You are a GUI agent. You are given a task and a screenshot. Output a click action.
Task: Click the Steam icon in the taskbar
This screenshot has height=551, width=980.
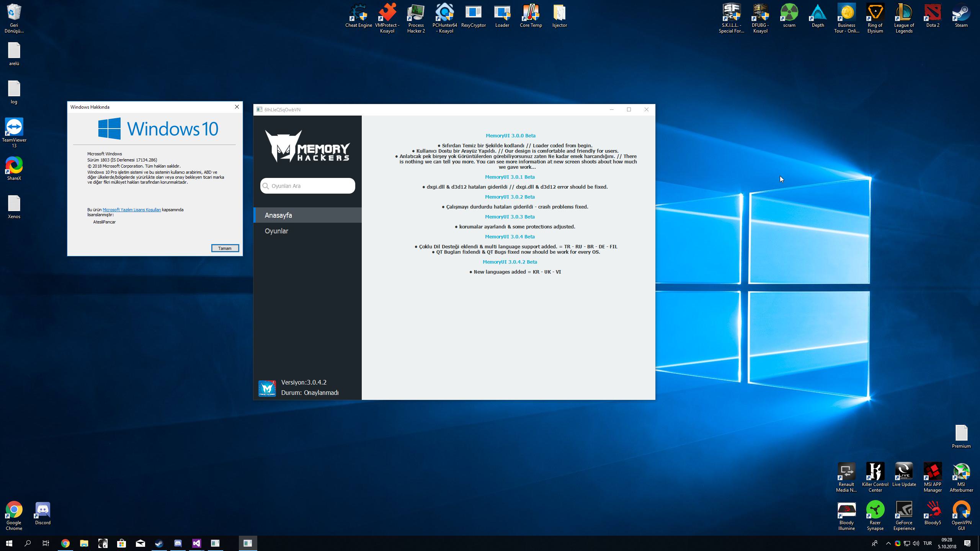(159, 543)
